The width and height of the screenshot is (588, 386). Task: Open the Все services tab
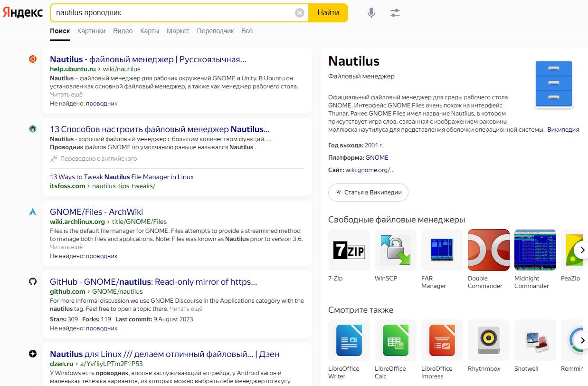click(247, 31)
